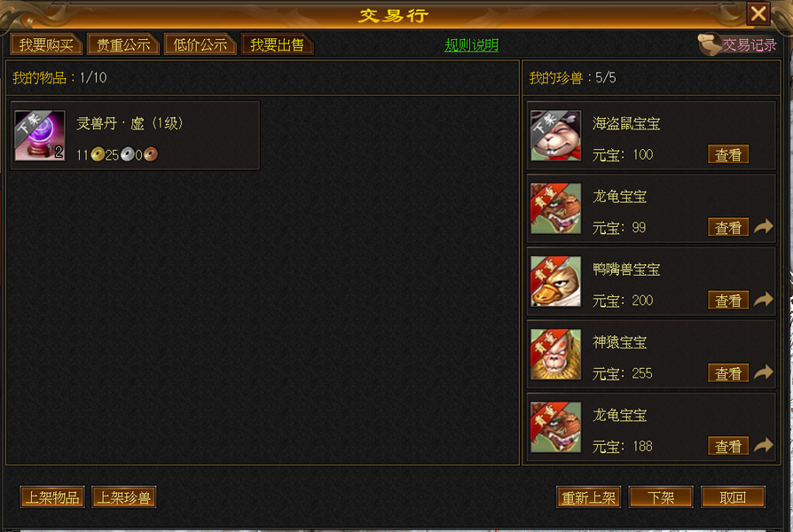This screenshot has width=793, height=532.
Task: Open 交易记录 scroll icon
Action: pos(709,44)
